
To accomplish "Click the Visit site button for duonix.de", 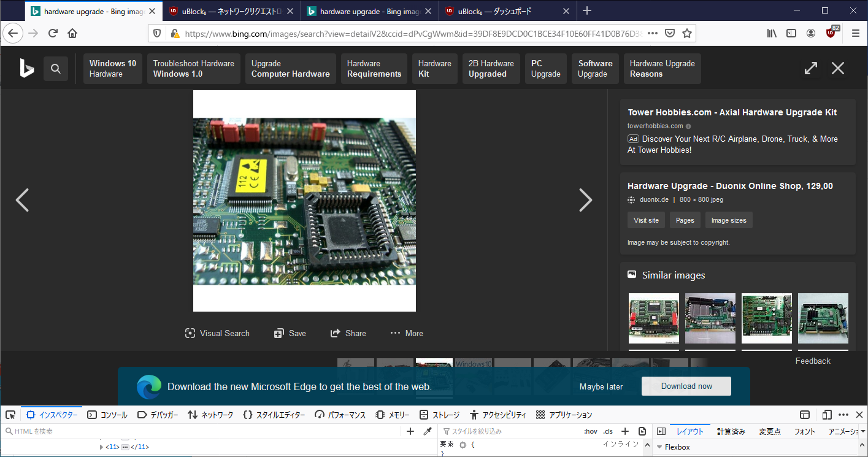I will tap(645, 220).
